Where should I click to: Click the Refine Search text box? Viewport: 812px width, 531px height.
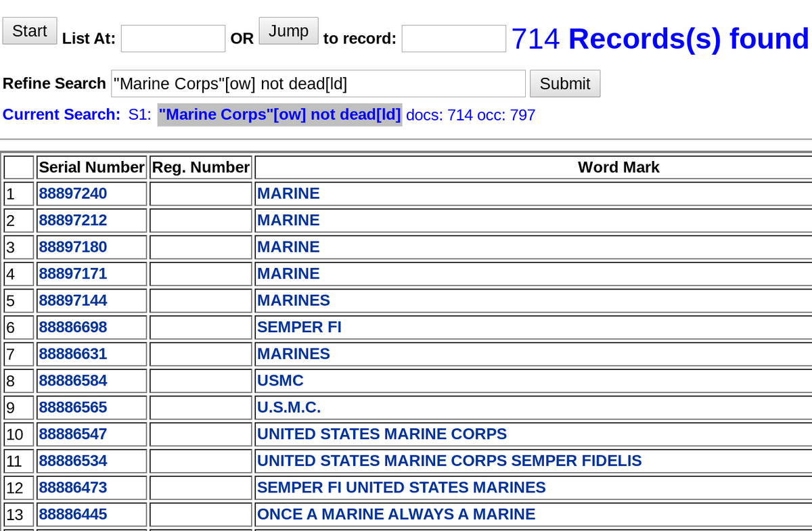[318, 84]
